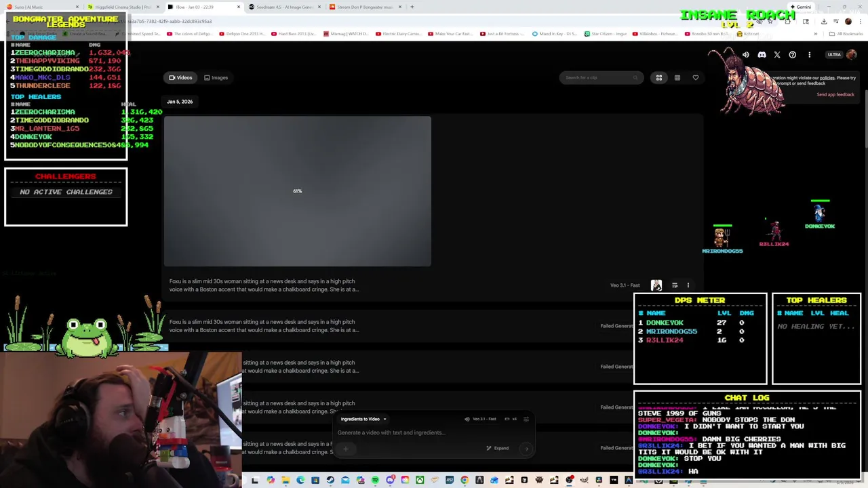Viewport: 868px width, 488px height.
Task: Open the prompt settings sliders icon
Action: tap(526, 419)
